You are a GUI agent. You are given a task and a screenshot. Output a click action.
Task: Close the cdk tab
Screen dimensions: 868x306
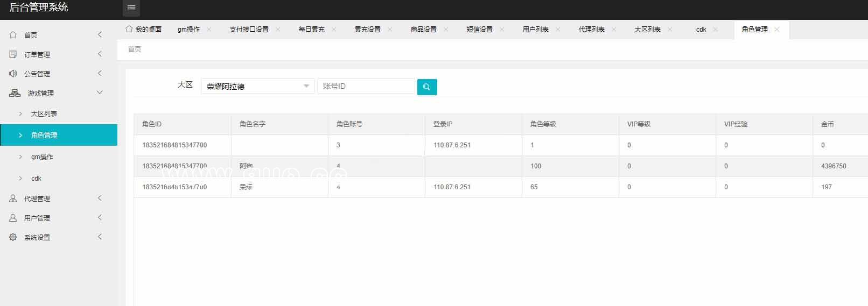[715, 30]
